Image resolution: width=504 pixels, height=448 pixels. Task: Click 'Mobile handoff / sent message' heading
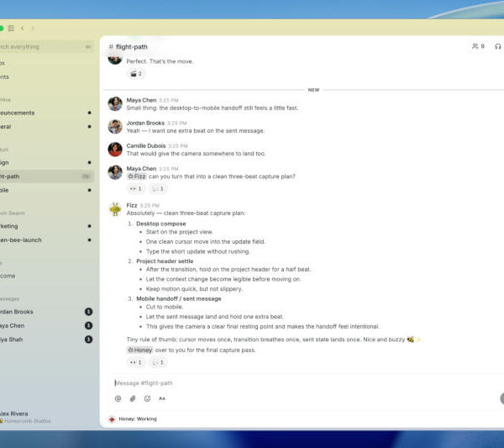(179, 298)
